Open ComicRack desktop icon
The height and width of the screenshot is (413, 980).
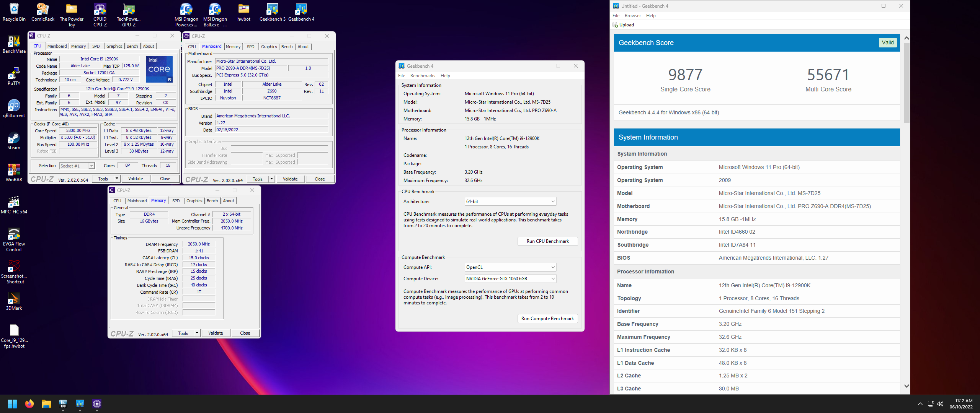coord(43,12)
